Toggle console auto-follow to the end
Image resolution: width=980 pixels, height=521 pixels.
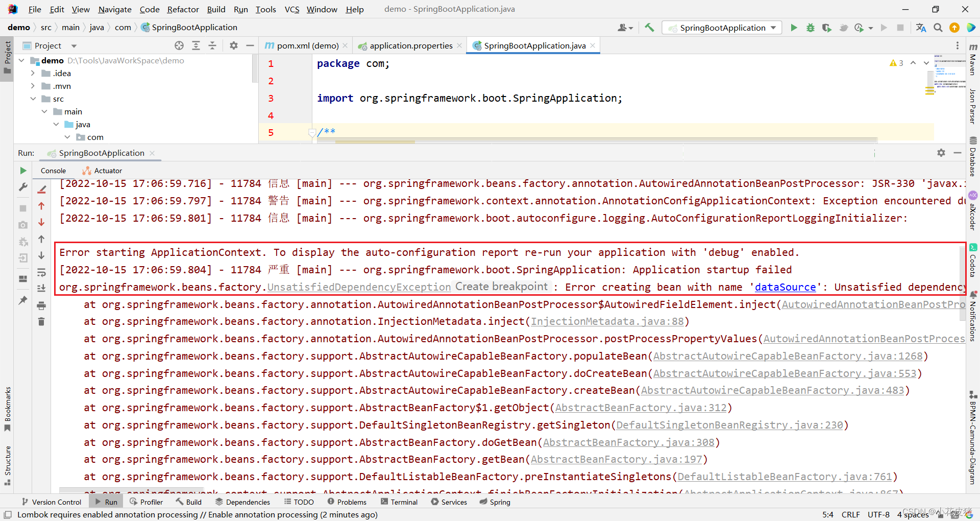pos(42,289)
